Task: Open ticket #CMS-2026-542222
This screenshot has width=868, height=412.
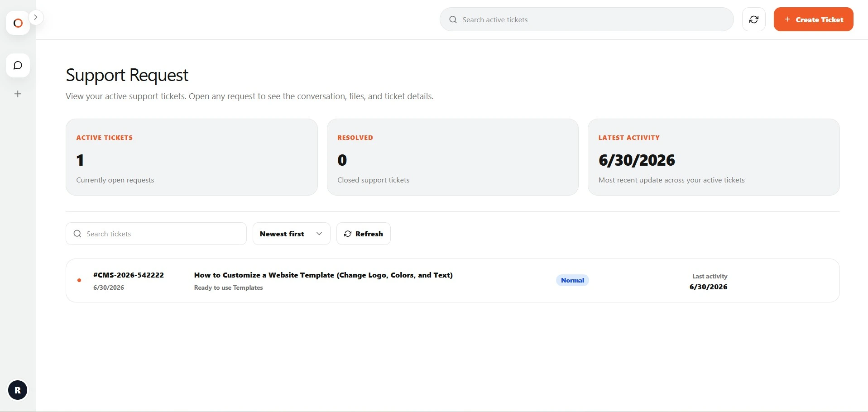Action: [129, 275]
